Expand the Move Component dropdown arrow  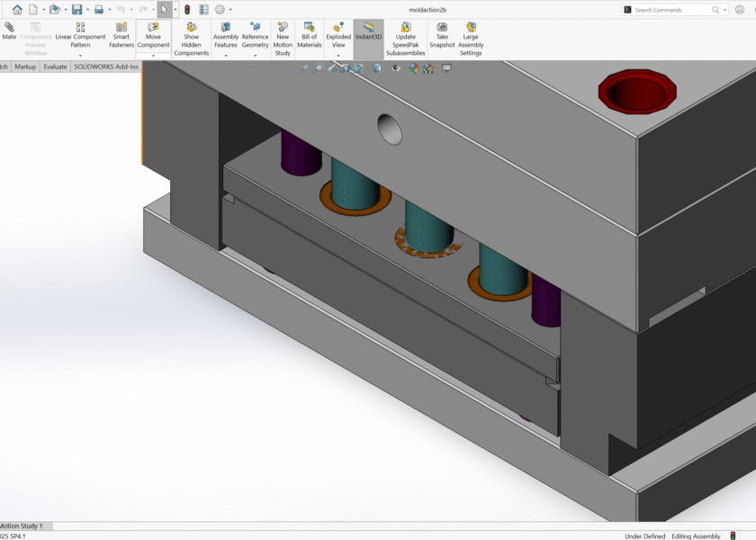[x=153, y=56]
